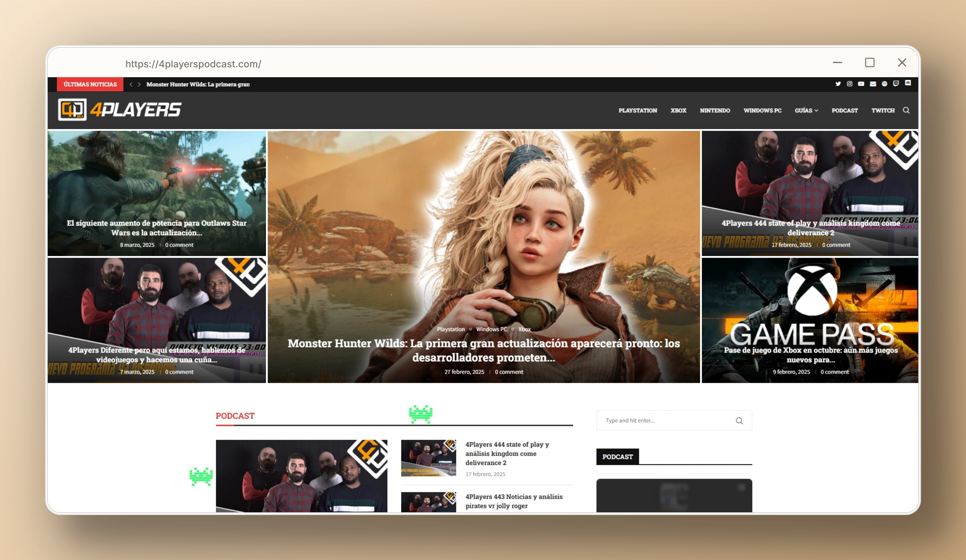966x560 pixels.
Task: Open the Twitter social icon
Action: click(838, 84)
